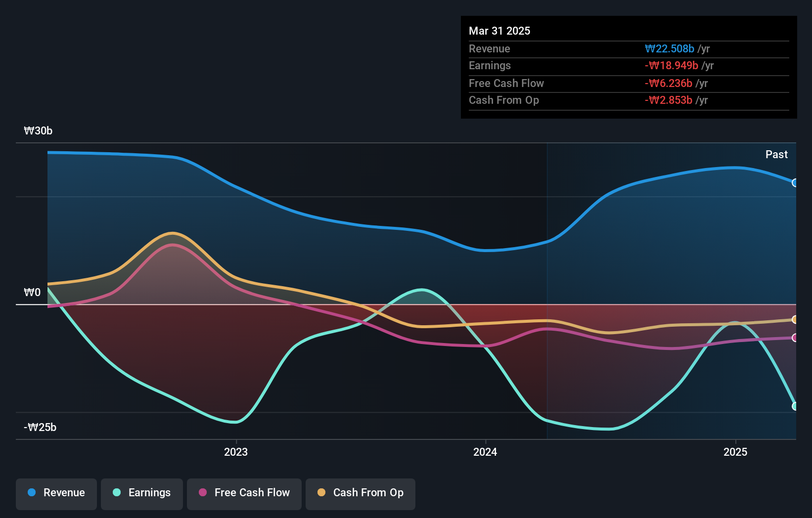Click the -₩18.949b earnings value
The image size is (812, 518).
[x=672, y=66]
